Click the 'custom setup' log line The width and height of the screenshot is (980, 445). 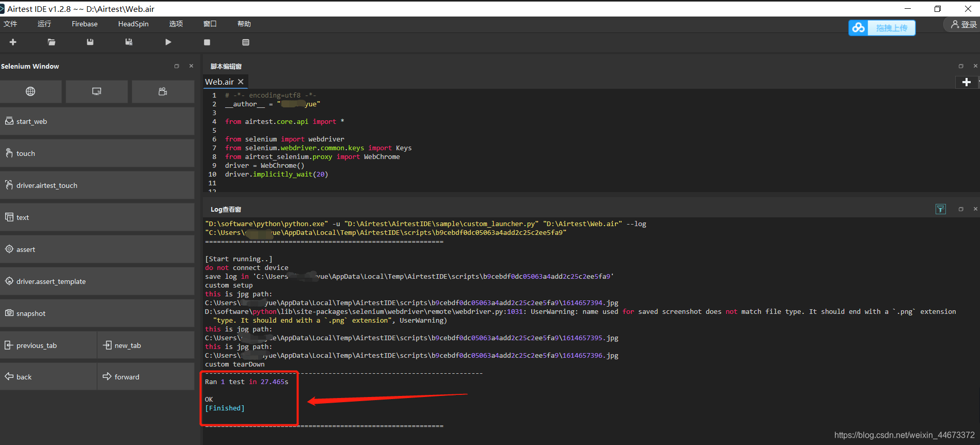click(x=229, y=285)
